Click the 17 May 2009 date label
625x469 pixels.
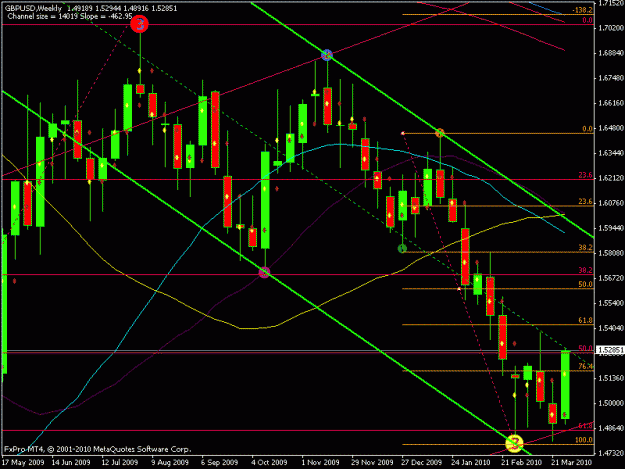point(23,463)
